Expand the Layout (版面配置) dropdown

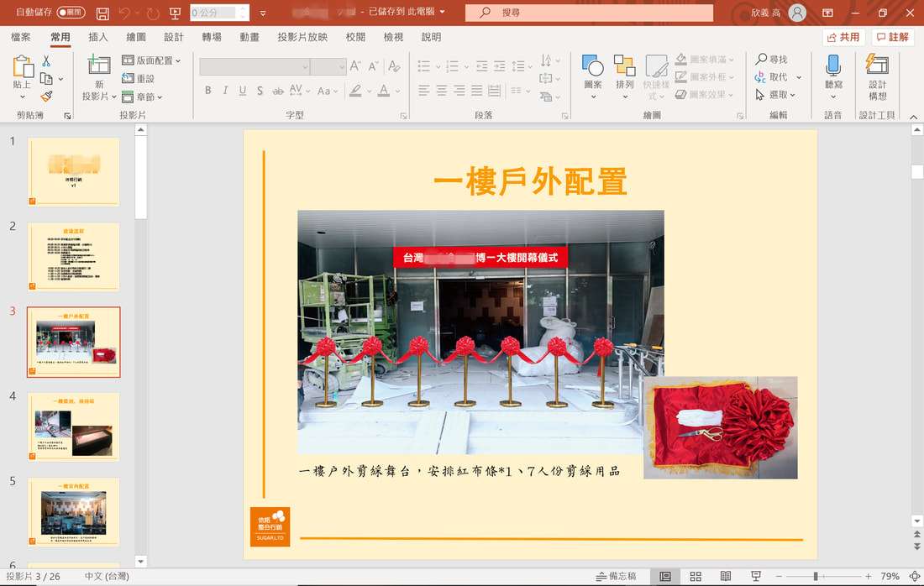click(151, 60)
